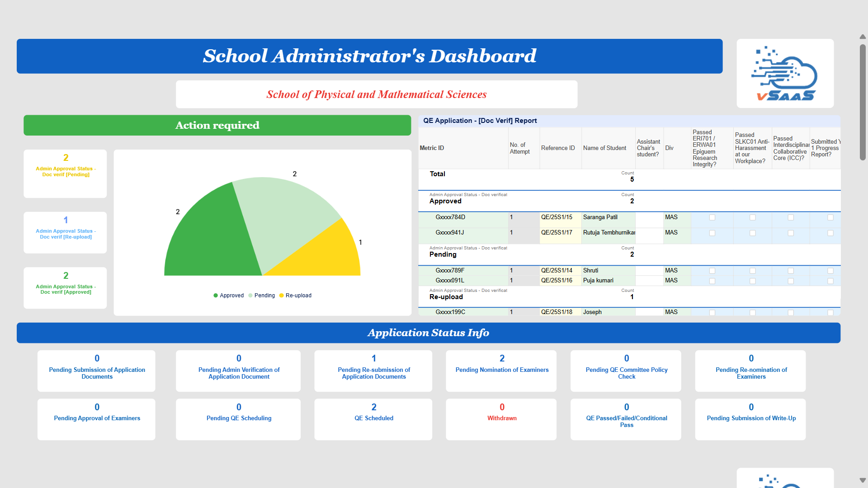Check Anti-Harassment checkbox for Rutuja Tembhurnikar
The image size is (868, 488).
click(753, 233)
